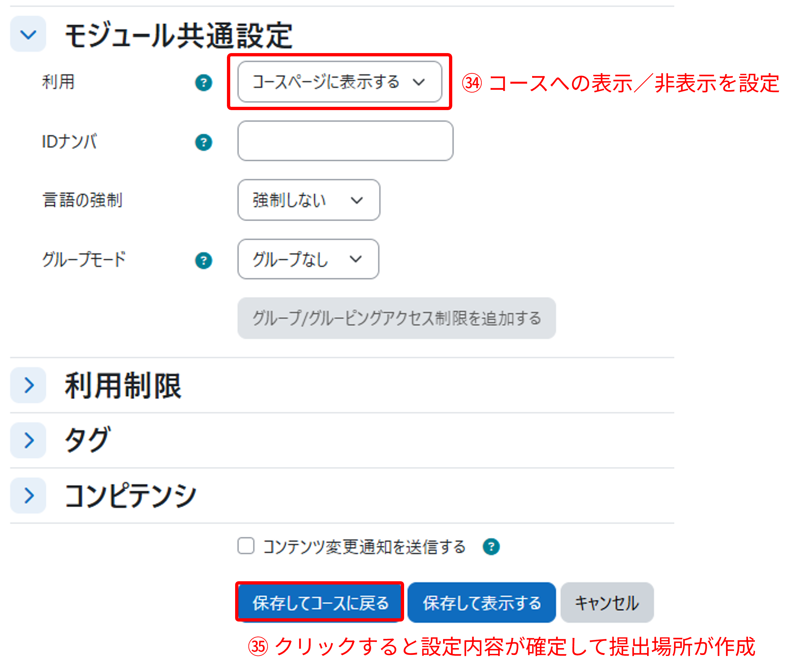Enable コンテンツ変更通知を送信する checkbox
Viewport: 802px width, 672px height.
point(246,546)
